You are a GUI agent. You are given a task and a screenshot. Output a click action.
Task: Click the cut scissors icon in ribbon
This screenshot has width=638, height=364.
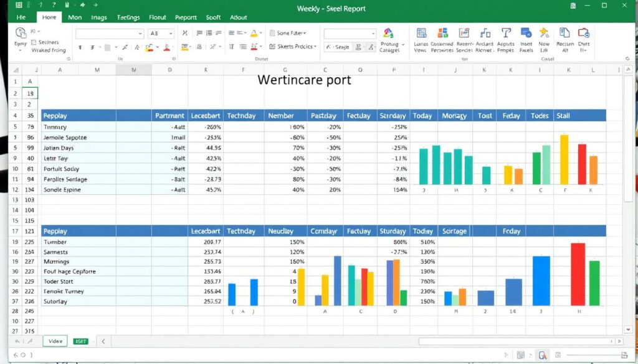184,33
